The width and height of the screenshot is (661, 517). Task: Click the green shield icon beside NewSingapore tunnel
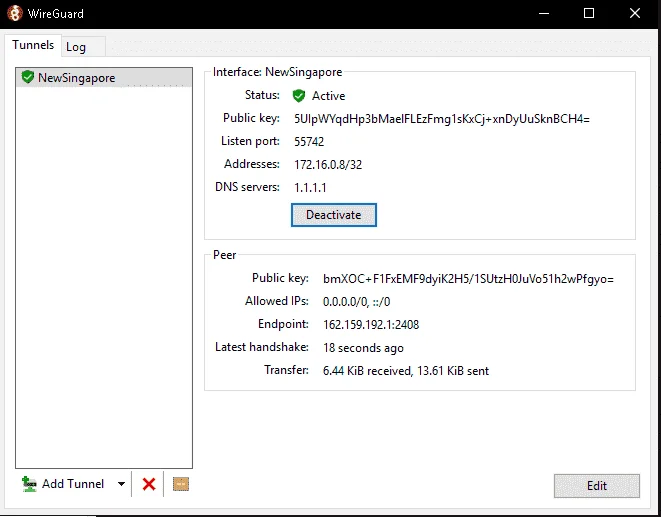28,77
